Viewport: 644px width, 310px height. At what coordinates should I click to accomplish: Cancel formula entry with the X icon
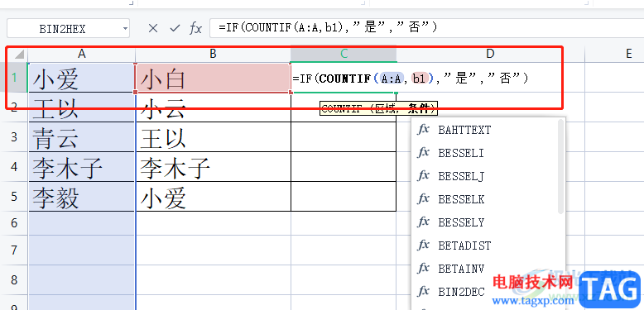click(x=153, y=28)
